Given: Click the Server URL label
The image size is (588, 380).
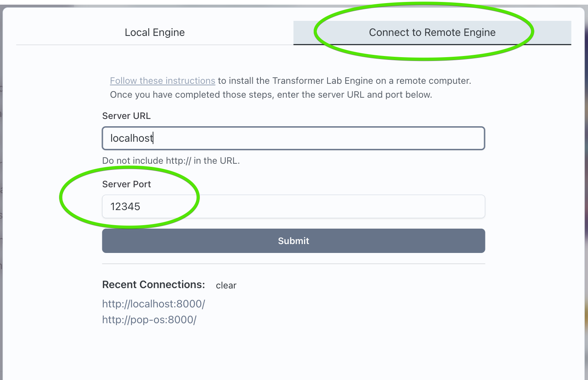Looking at the screenshot, I should click(x=126, y=116).
